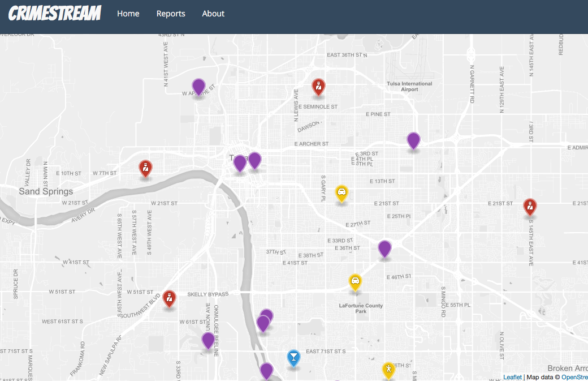This screenshot has width=588, height=381.
Task: Switch to the Reports page
Action: coord(171,13)
